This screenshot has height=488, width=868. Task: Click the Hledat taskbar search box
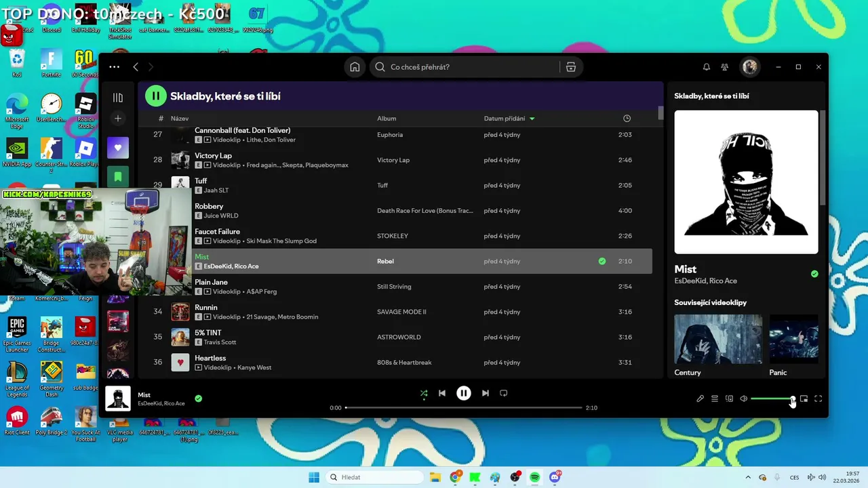[x=376, y=477]
